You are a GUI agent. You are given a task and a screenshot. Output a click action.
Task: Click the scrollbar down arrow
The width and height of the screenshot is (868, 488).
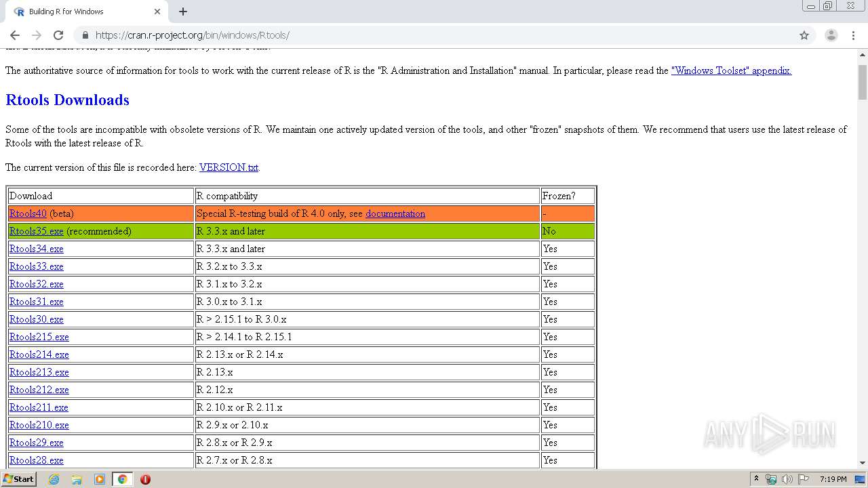pyautogui.click(x=862, y=463)
